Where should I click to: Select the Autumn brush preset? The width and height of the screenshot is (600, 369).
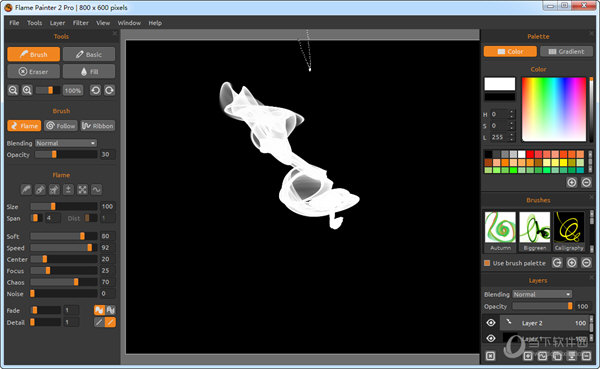pos(500,232)
